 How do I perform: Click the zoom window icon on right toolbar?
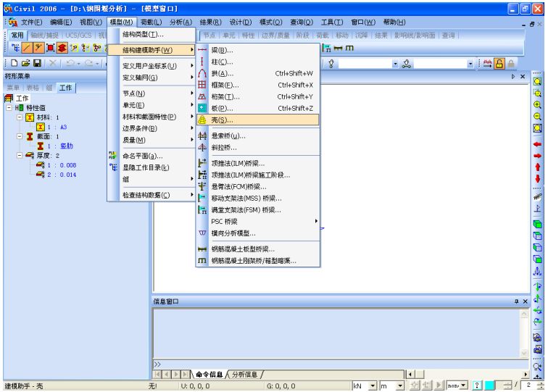pos(537,93)
